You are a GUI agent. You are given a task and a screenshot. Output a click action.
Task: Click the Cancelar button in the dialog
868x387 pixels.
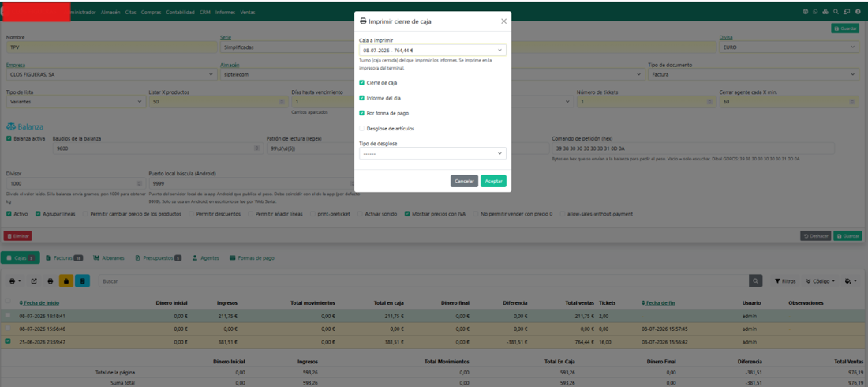pyautogui.click(x=464, y=182)
